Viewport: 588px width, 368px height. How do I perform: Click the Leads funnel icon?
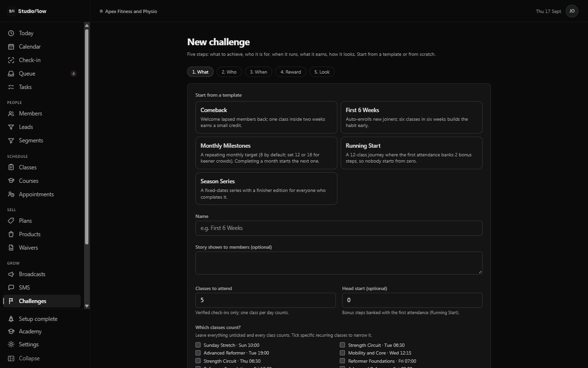tap(11, 127)
